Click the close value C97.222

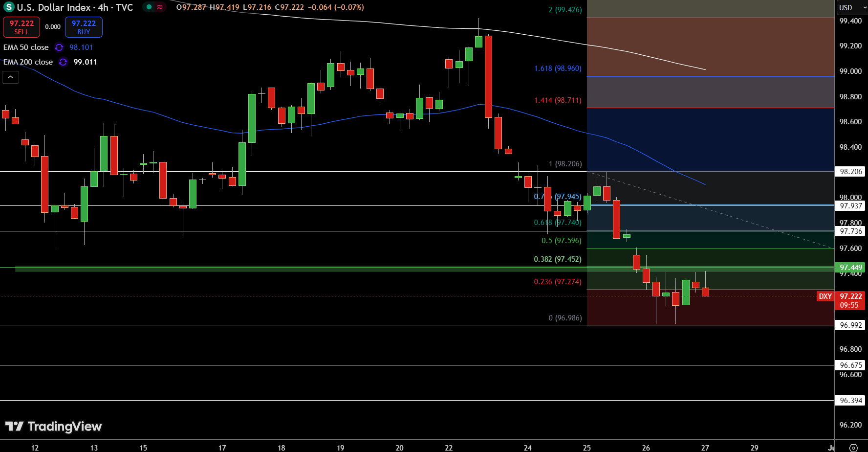pos(289,7)
